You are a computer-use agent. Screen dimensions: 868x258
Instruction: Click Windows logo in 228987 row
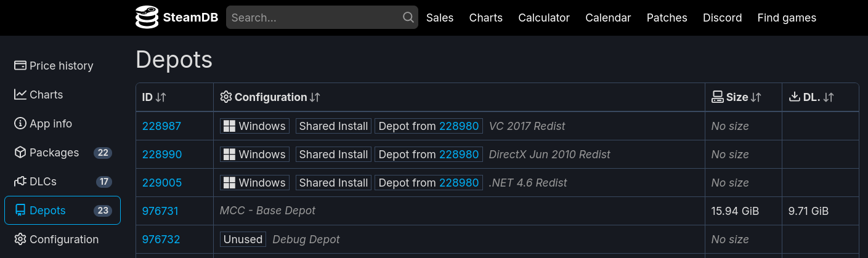[x=229, y=126]
